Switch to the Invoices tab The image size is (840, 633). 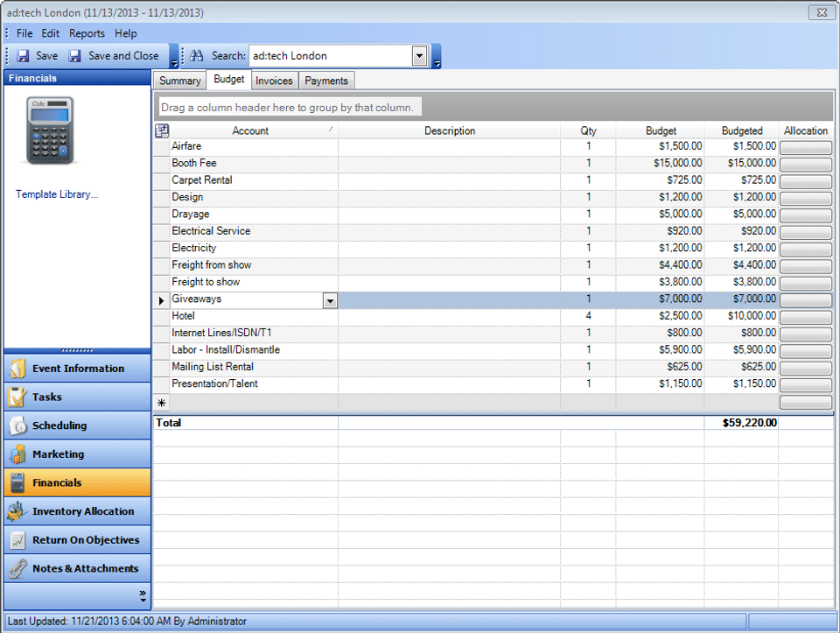click(x=274, y=81)
